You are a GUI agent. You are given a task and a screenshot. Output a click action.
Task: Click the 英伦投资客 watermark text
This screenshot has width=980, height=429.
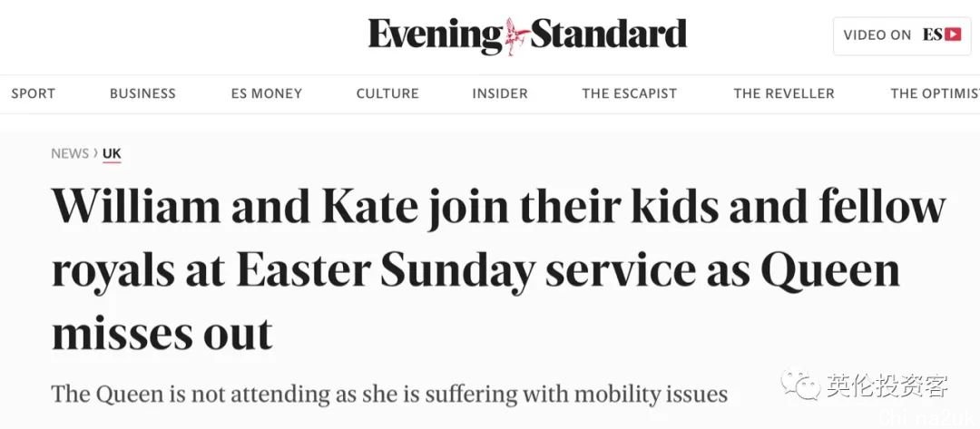pyautogui.click(x=888, y=385)
